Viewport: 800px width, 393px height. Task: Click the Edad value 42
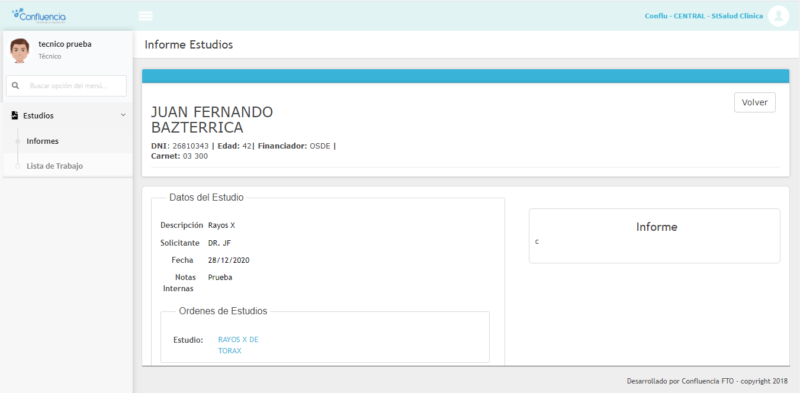[x=247, y=146]
